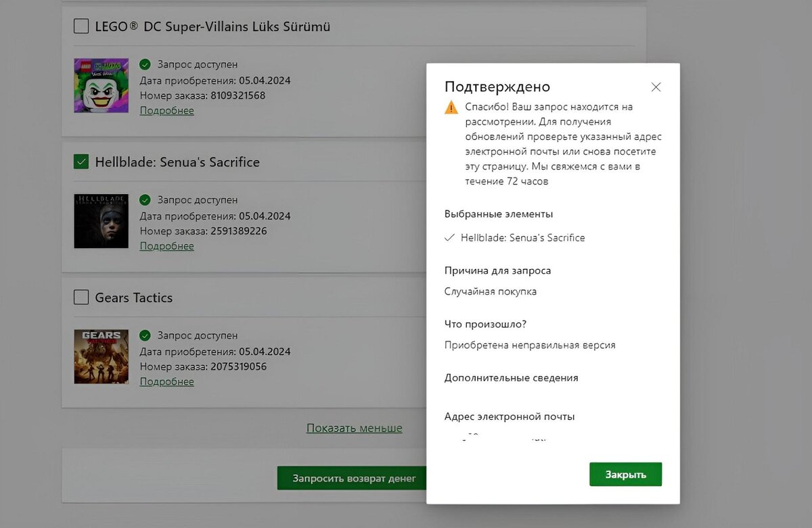
Task: Click green status icon in Hellblade row
Action: tap(145, 200)
